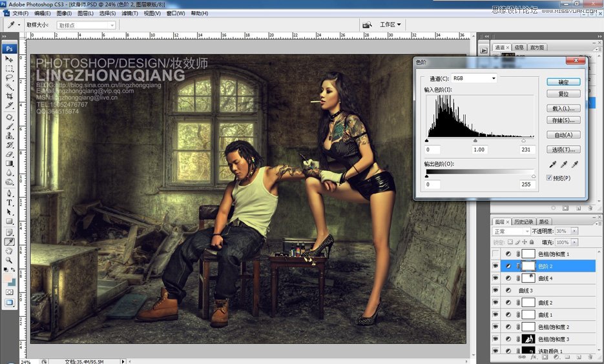The width and height of the screenshot is (604, 364).
Task: Select the Crop tool
Action: [x=10, y=96]
